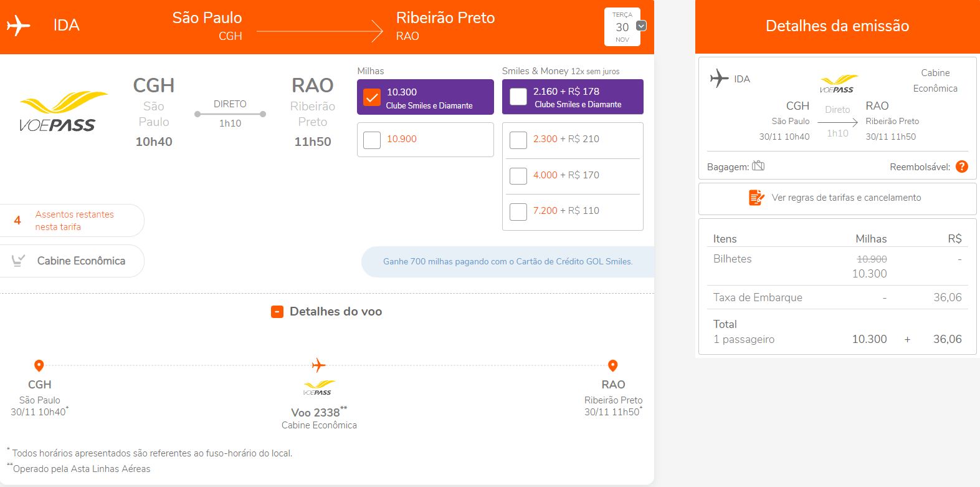Click the orange airplane icon above Voo 2338

pos(318,365)
